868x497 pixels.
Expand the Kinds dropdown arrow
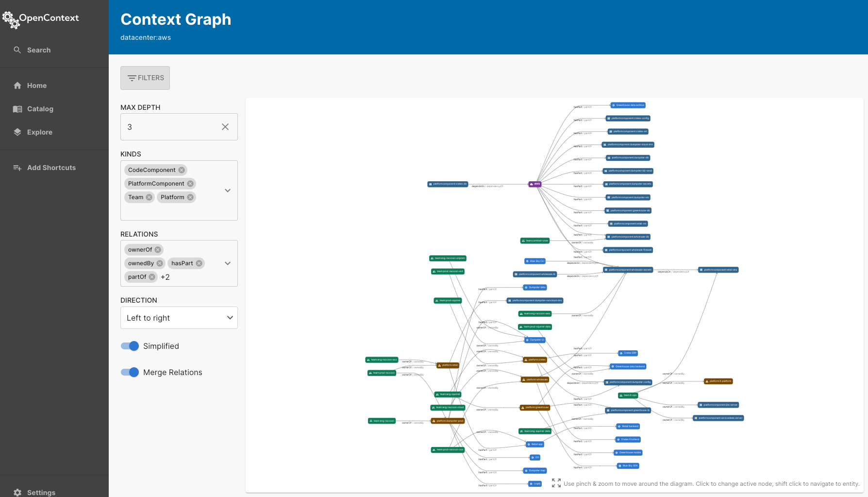(228, 190)
